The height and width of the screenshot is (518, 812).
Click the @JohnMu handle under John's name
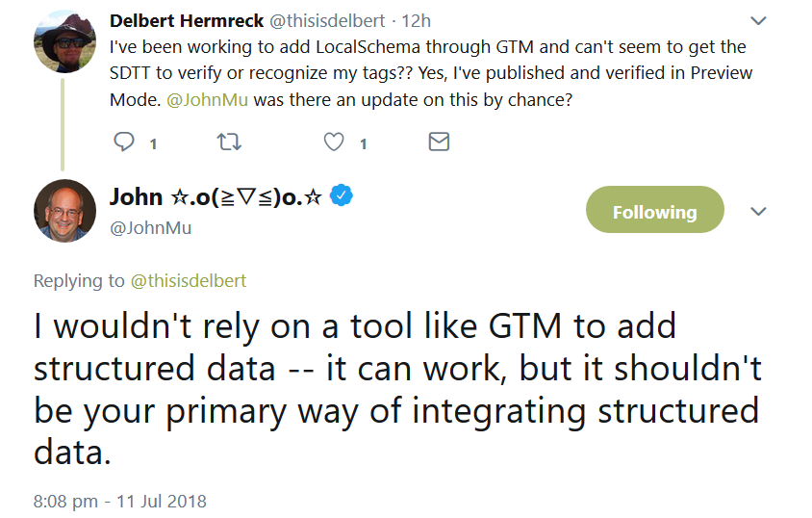coord(151,228)
